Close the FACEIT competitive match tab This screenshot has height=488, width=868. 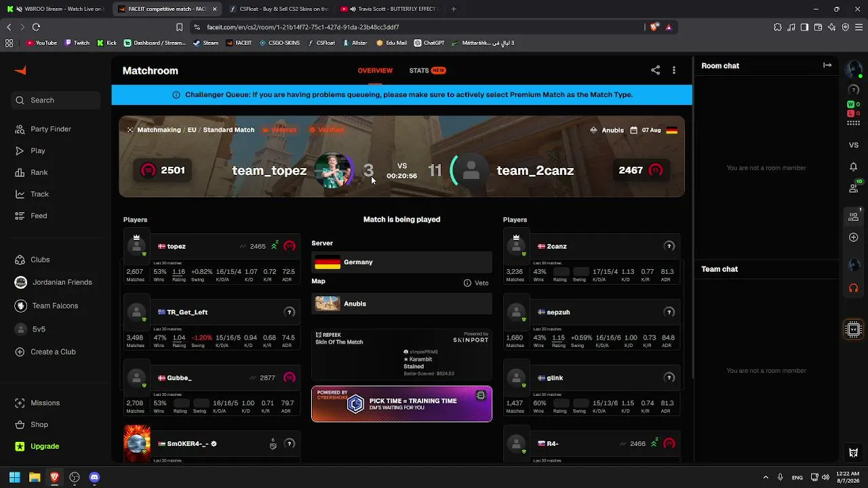[215, 9]
